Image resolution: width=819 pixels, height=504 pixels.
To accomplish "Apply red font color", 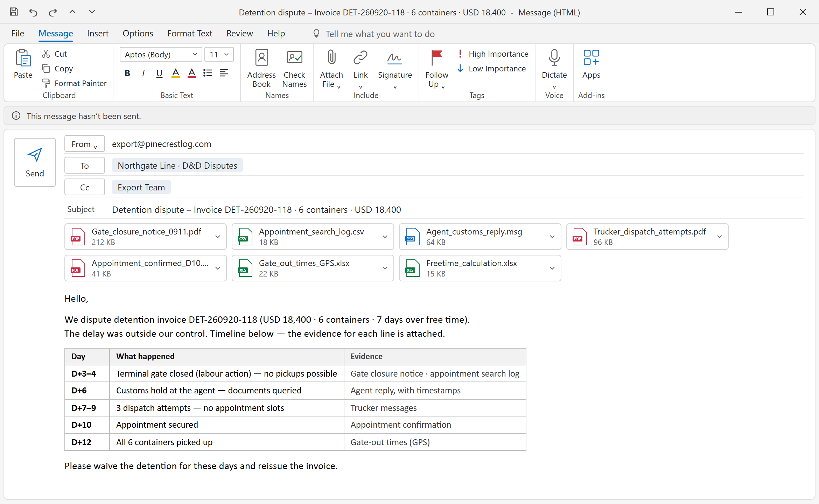I will [x=192, y=73].
